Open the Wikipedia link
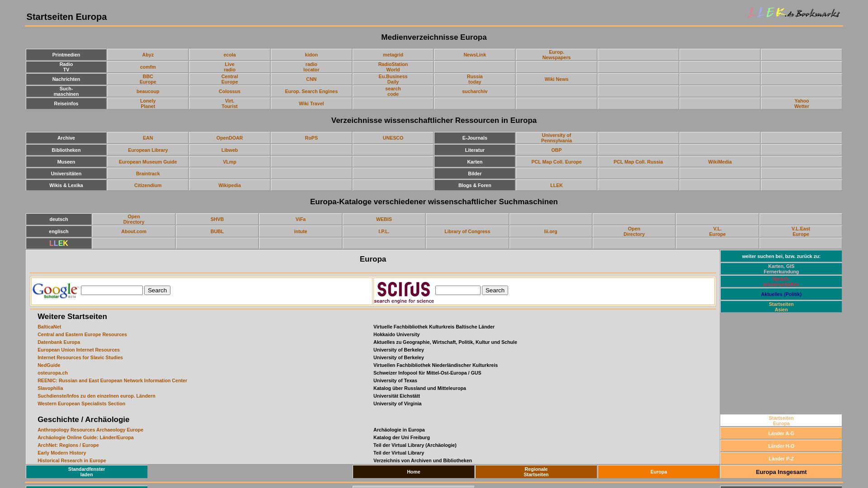 (x=230, y=185)
